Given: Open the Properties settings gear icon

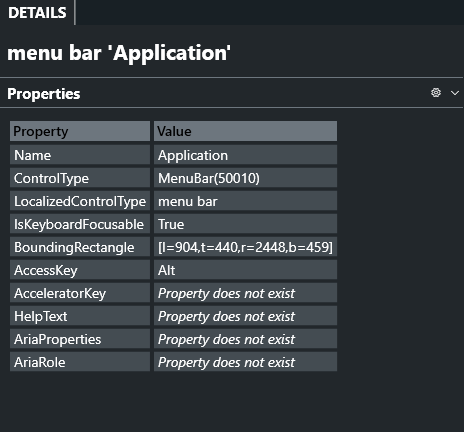Looking at the screenshot, I should (x=436, y=93).
